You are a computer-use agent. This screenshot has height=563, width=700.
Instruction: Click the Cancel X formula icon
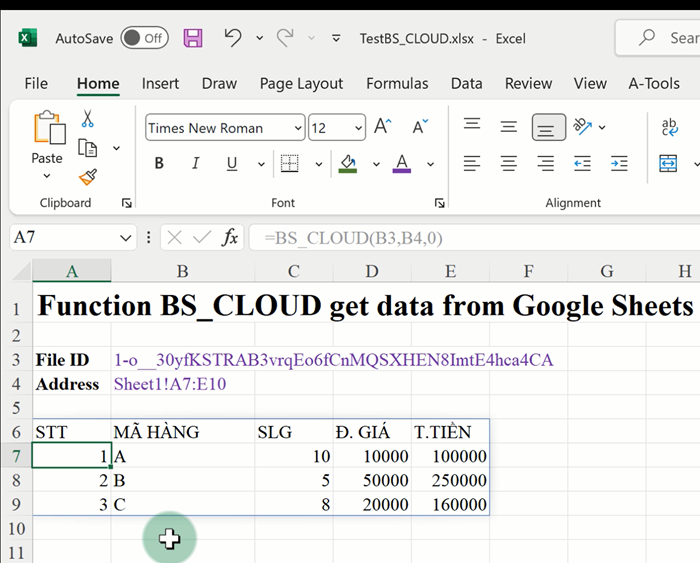[x=174, y=238]
